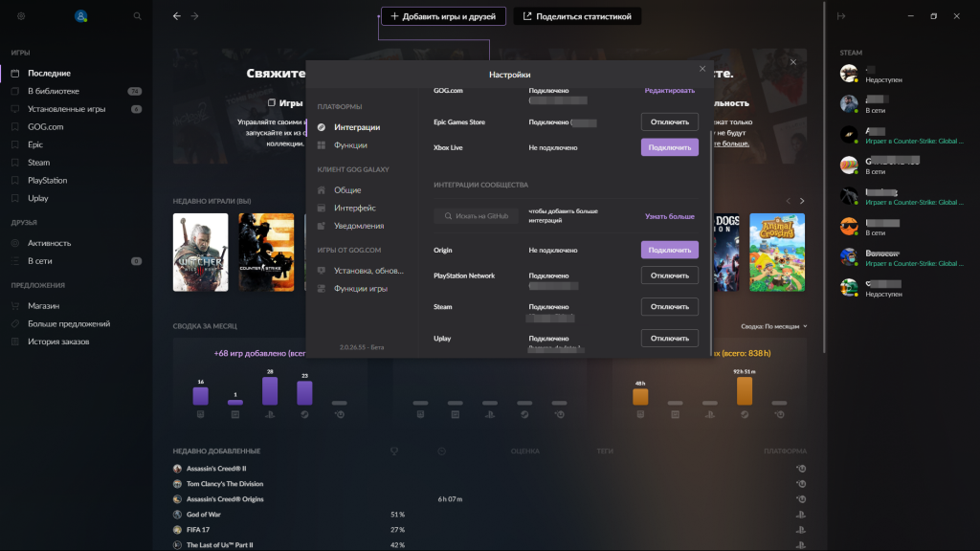Dismiss the connect platforms banner
980x551 pixels.
tap(793, 62)
